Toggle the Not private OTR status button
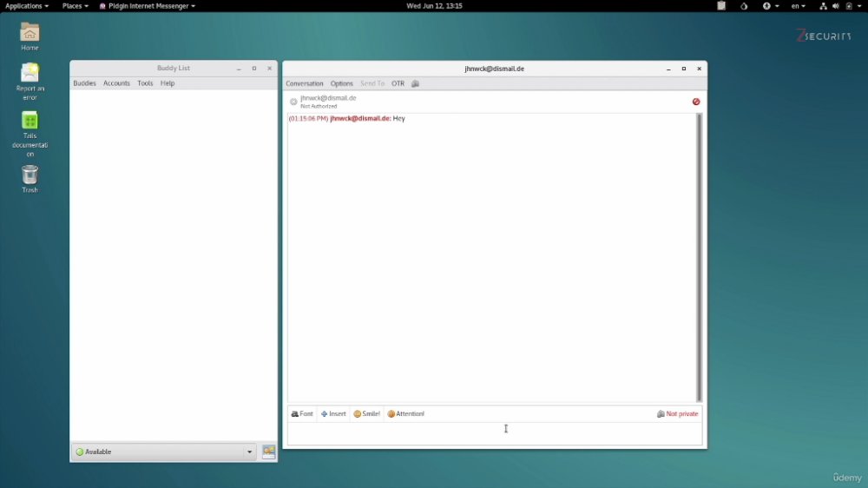 coord(678,414)
